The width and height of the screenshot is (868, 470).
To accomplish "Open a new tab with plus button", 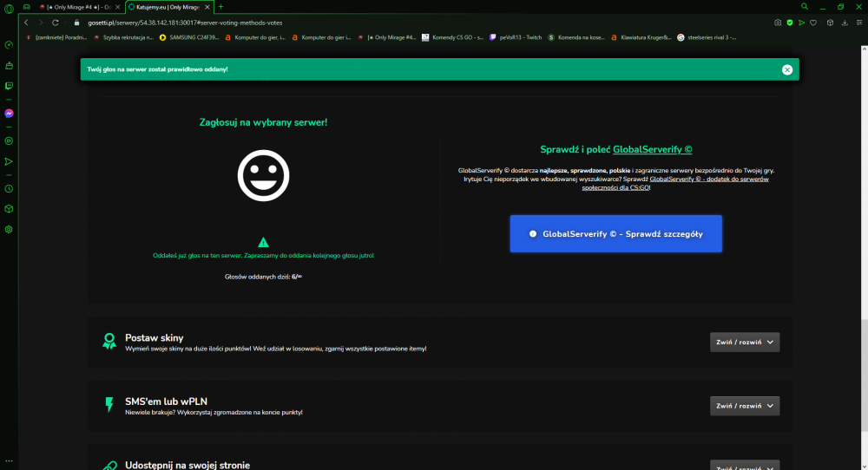I will click(x=220, y=7).
